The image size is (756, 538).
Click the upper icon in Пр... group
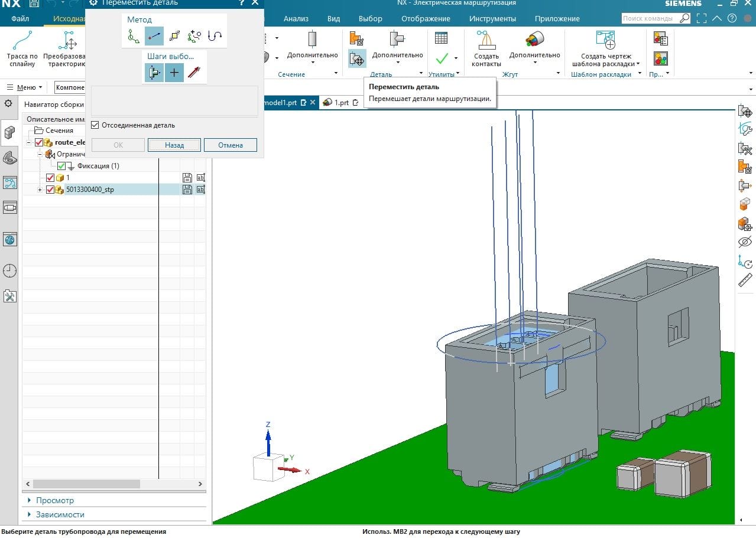click(661, 39)
